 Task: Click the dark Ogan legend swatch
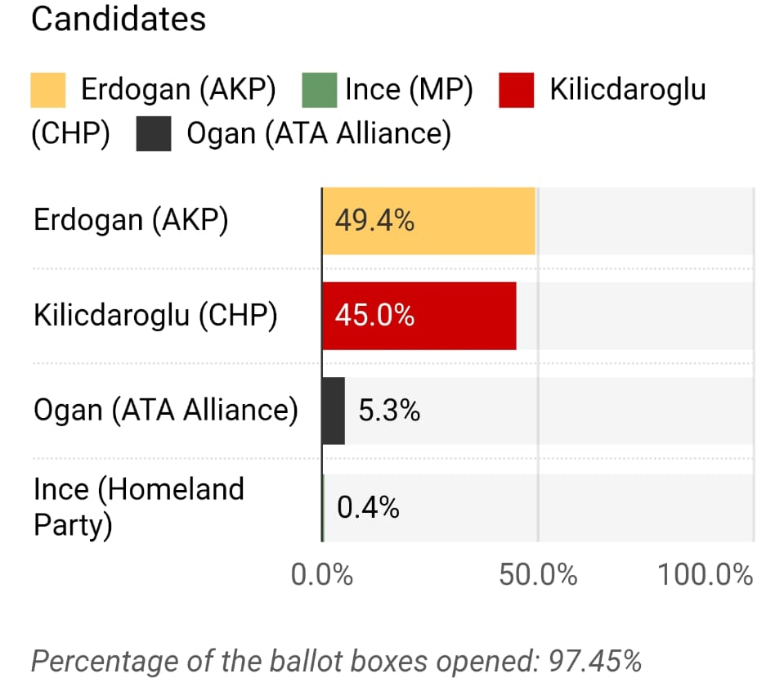click(154, 134)
